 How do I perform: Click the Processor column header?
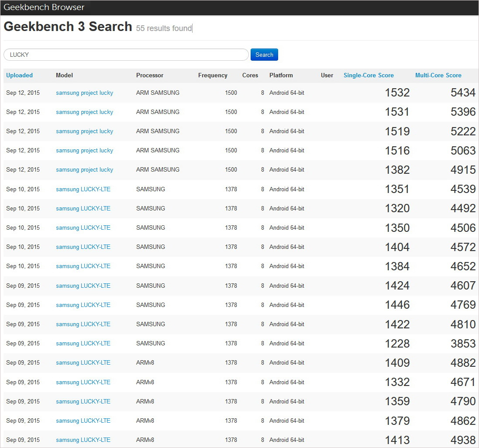(x=150, y=75)
